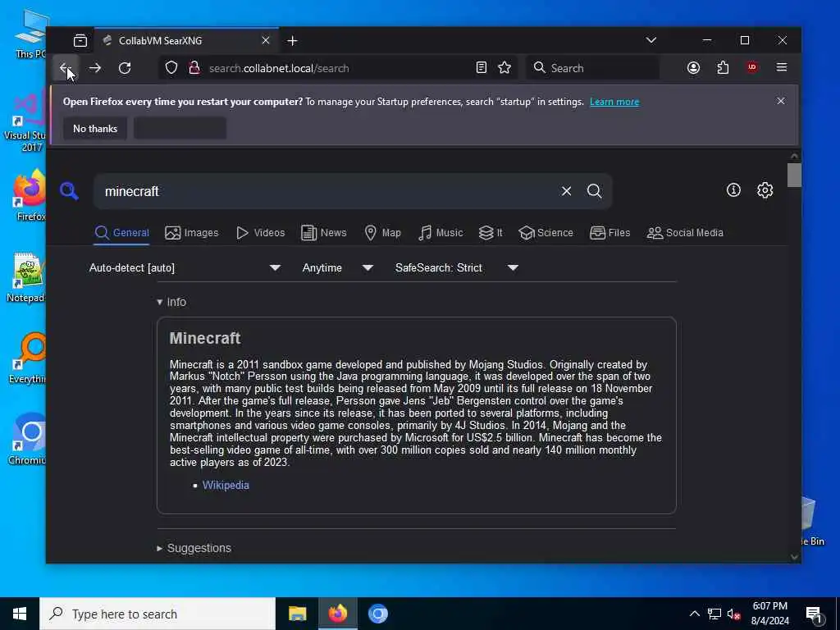
Task: Collapse the Info section
Action: 171,302
